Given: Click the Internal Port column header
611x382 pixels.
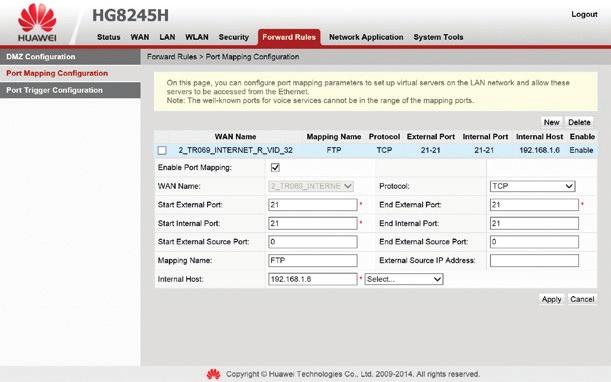Looking at the screenshot, I should (485, 137).
